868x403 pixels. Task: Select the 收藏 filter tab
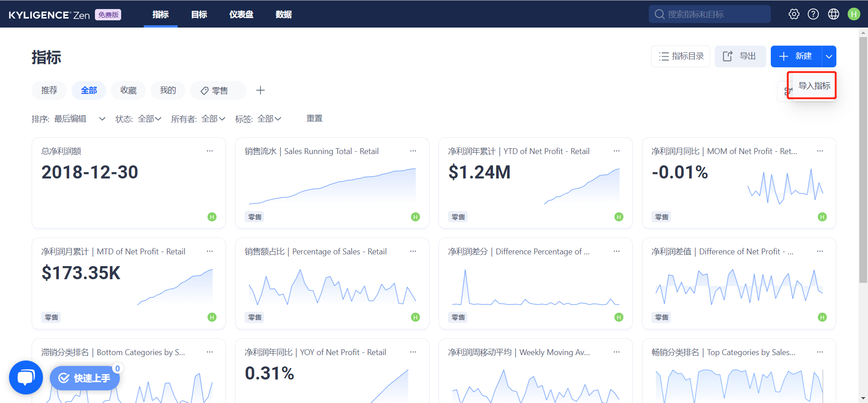[x=128, y=90]
